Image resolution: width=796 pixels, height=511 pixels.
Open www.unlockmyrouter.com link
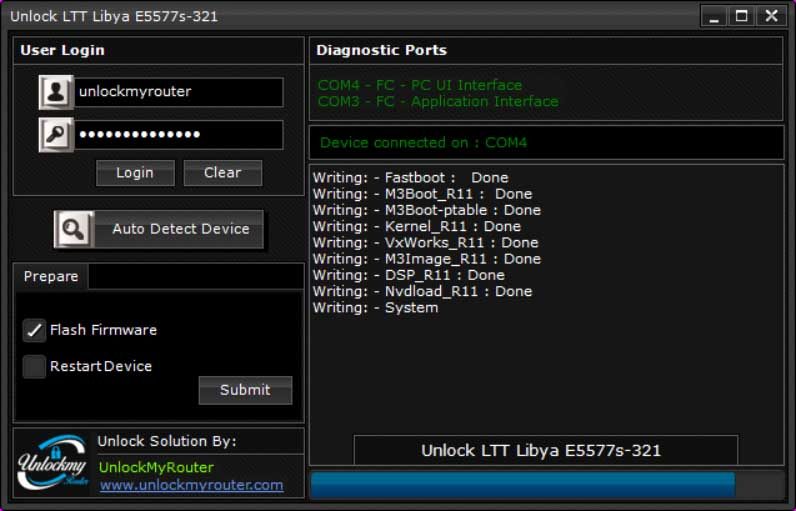tap(191, 485)
